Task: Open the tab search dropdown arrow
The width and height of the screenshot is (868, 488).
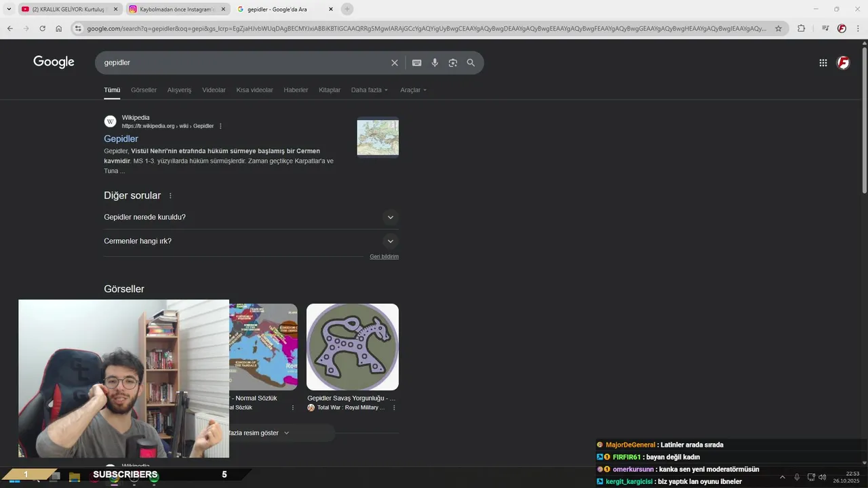Action: click(x=9, y=9)
